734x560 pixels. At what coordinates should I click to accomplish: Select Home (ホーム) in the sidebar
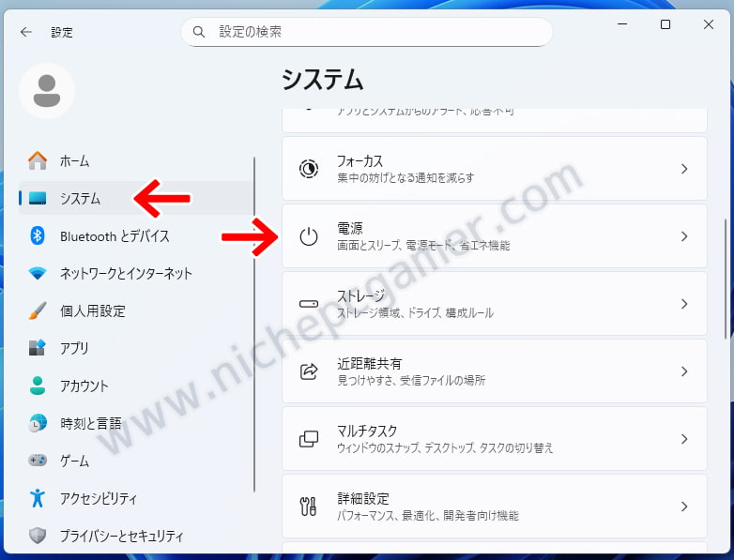click(x=74, y=160)
